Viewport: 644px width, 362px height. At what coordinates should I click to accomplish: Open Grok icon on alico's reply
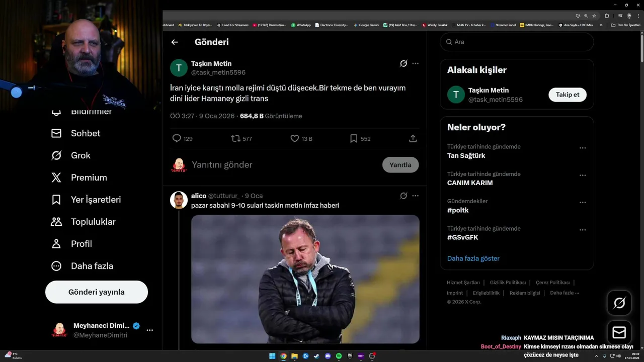tap(404, 196)
